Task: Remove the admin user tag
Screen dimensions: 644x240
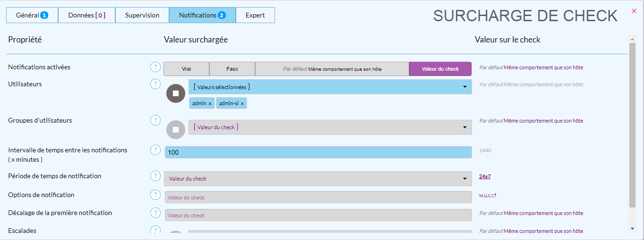Action: 210,103
